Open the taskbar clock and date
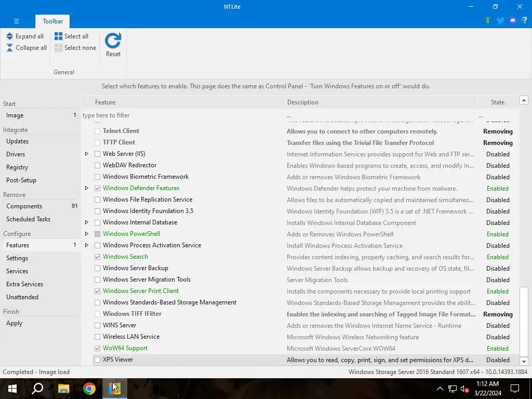The width and height of the screenshot is (532, 399). (487, 389)
